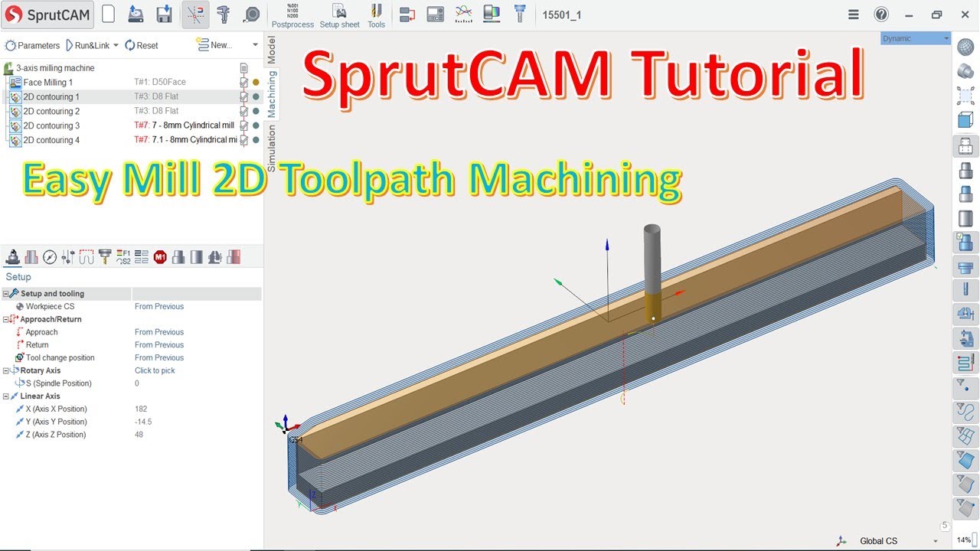Click the blue milling tool icon in top toolbar
Image resolution: width=980 pixels, height=551 pixels.
(x=520, y=14)
